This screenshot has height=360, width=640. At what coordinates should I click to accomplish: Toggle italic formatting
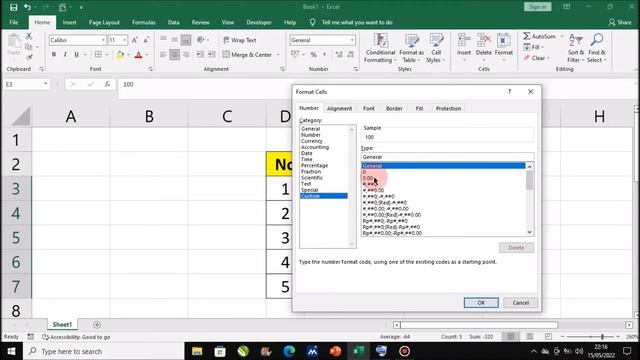pyautogui.click(x=65, y=54)
